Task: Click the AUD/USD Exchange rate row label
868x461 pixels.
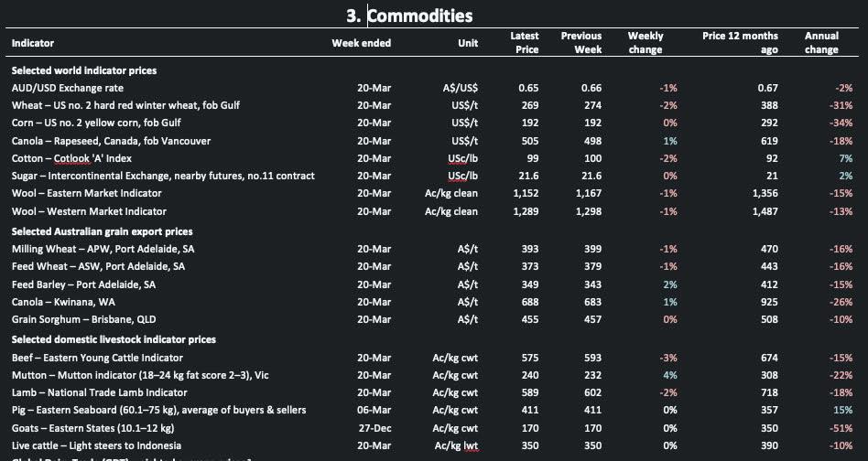Action: [x=67, y=88]
